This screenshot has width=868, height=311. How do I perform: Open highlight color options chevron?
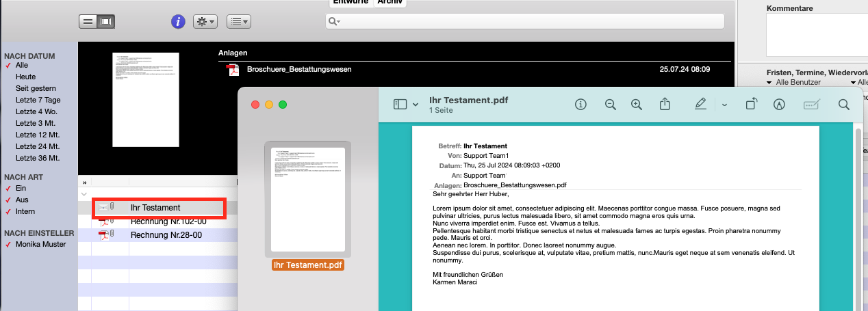pos(724,105)
